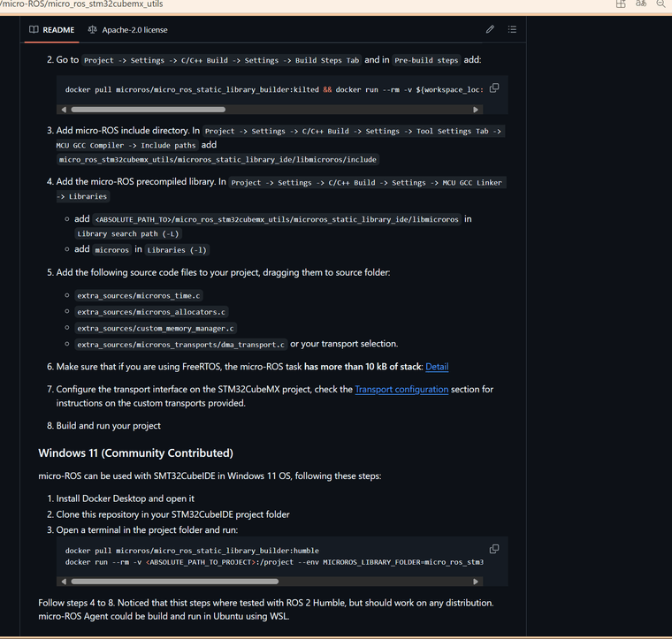Click the humble code block scrollbar thumb
This screenshot has width=672, height=639.
175,582
